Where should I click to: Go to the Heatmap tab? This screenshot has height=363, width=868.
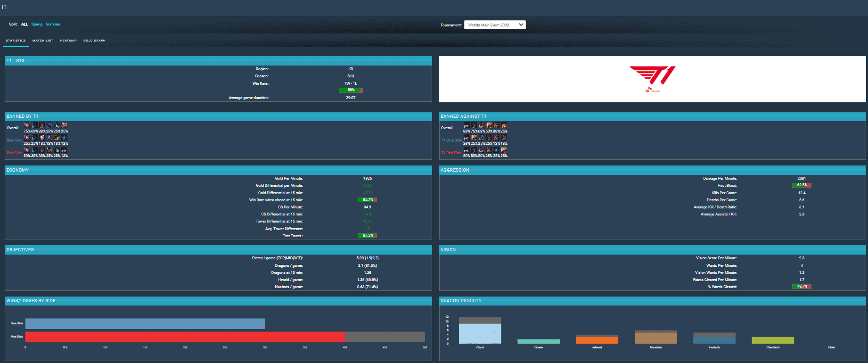(x=68, y=41)
